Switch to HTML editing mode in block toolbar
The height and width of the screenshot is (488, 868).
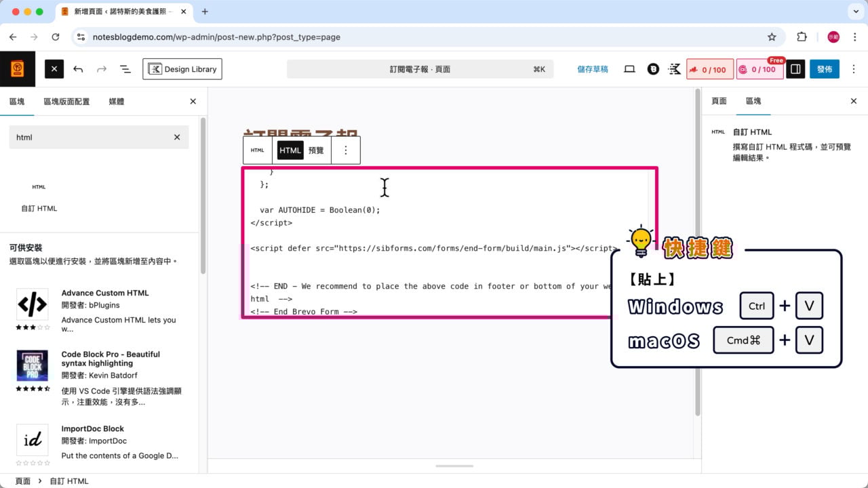[290, 150]
